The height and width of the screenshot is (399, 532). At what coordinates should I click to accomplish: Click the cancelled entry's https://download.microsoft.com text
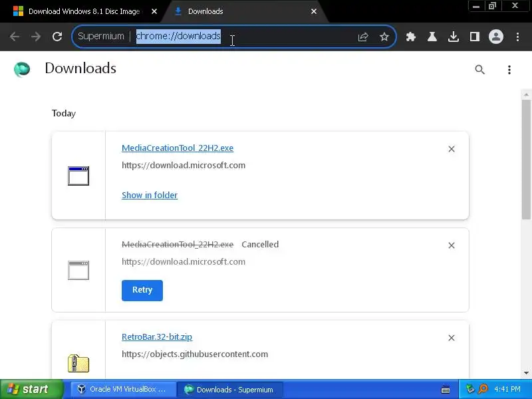click(184, 261)
